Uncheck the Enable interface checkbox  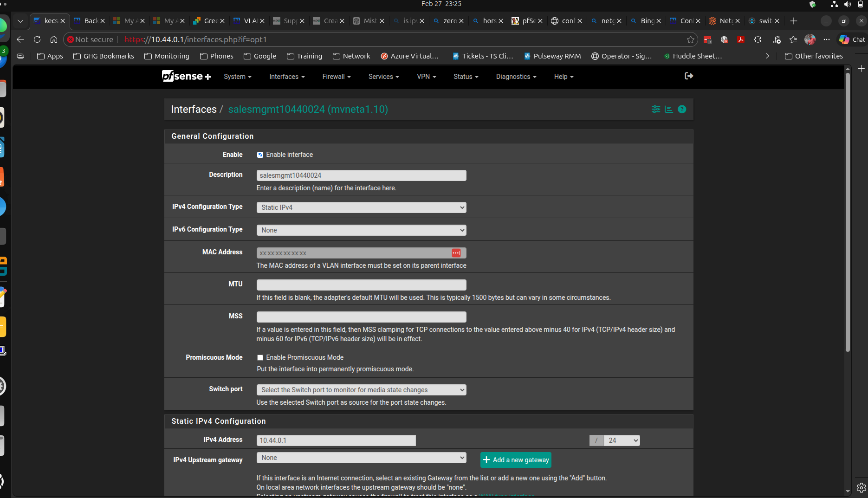tap(260, 155)
